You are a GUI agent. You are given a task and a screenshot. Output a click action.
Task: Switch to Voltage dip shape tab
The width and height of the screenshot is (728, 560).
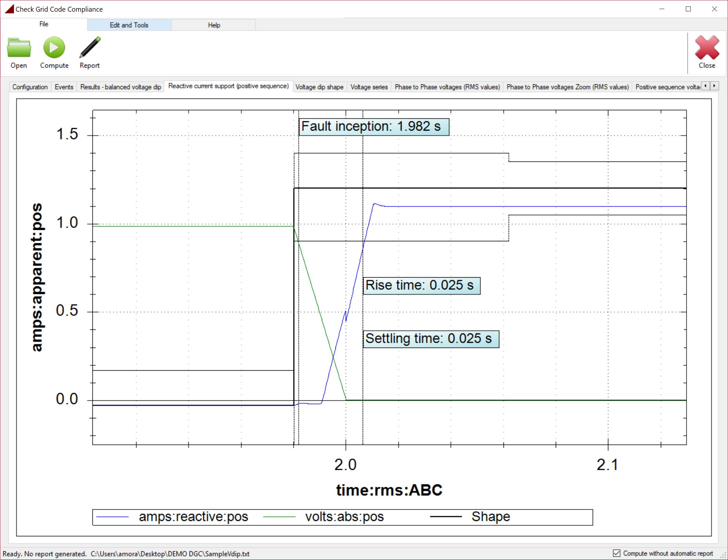319,87
